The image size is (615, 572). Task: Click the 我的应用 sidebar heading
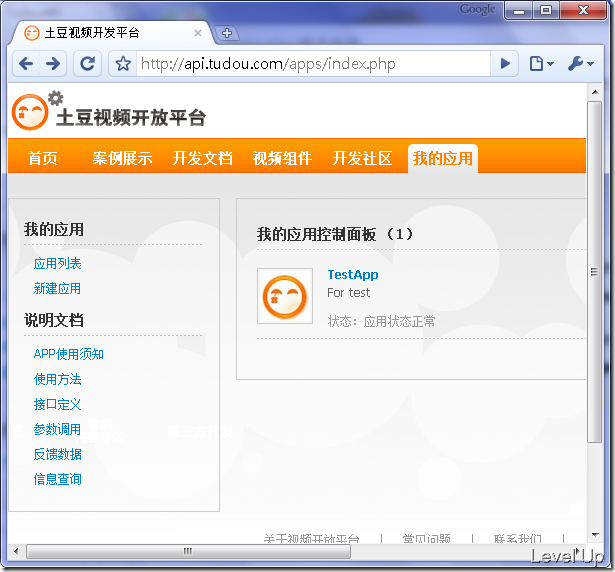point(54,229)
